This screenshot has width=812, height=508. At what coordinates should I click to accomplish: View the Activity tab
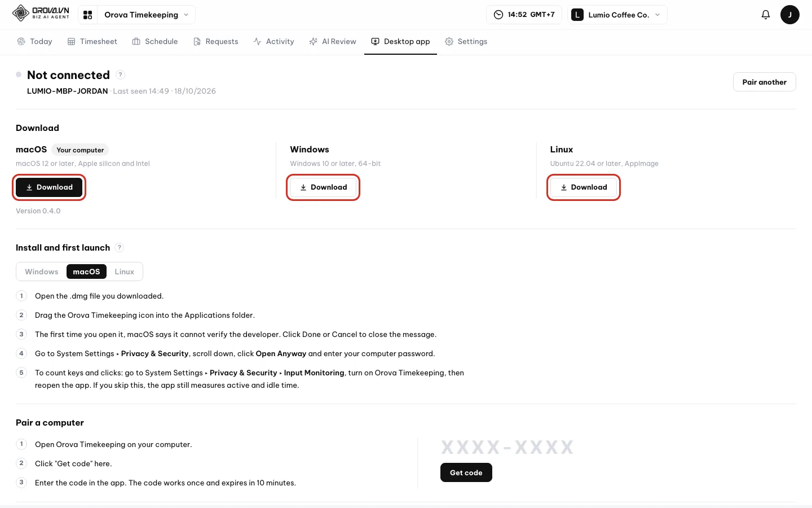274,41
